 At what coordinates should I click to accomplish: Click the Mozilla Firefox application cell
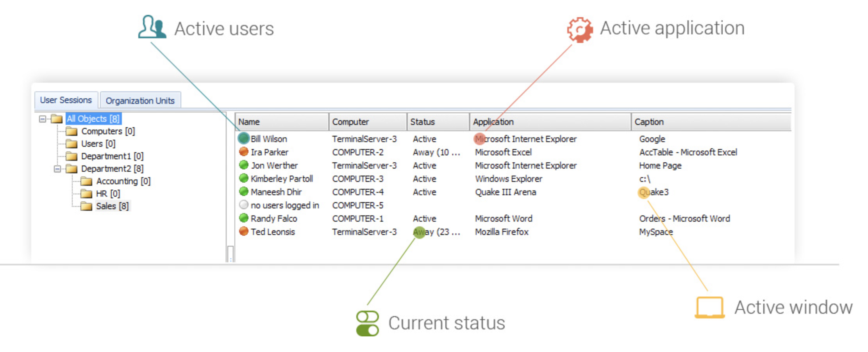(502, 232)
